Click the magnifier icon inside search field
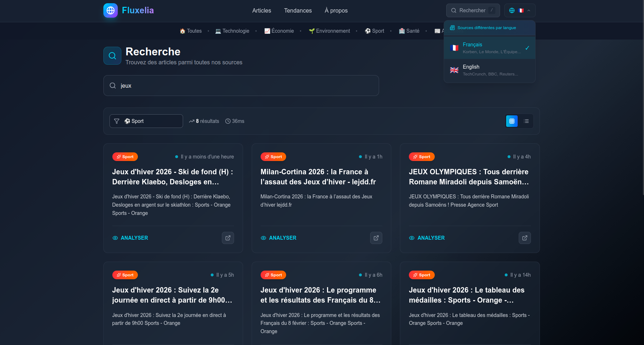 click(113, 86)
